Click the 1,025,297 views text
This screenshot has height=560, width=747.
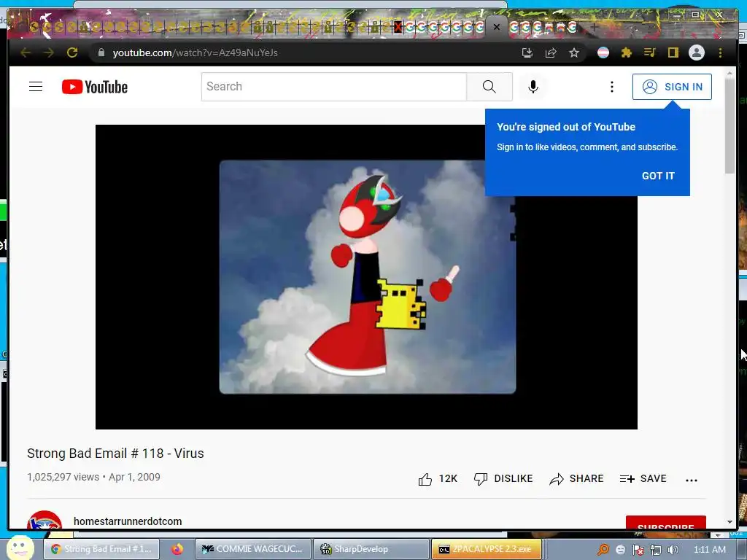[x=63, y=477]
